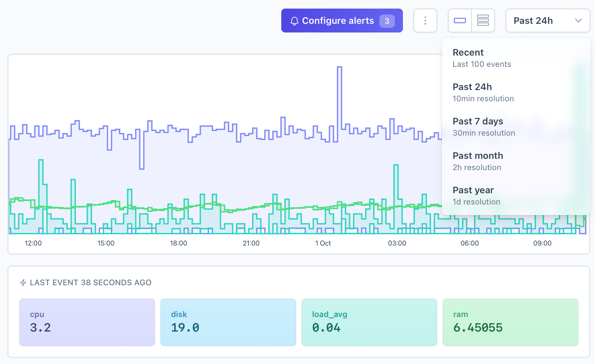595x364 pixels.
Task: Click the 03:00 axis label
Action: 397,243
